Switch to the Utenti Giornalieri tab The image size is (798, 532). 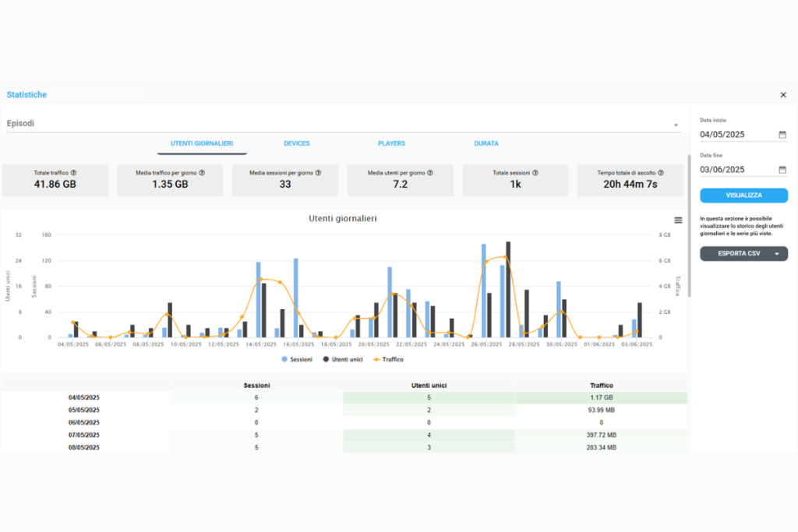[x=202, y=144]
